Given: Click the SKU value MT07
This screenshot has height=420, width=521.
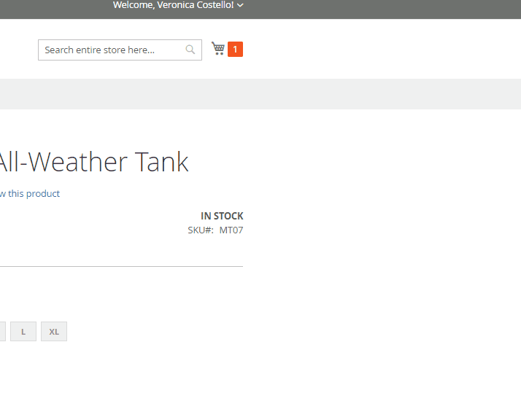Looking at the screenshot, I should 231,230.
